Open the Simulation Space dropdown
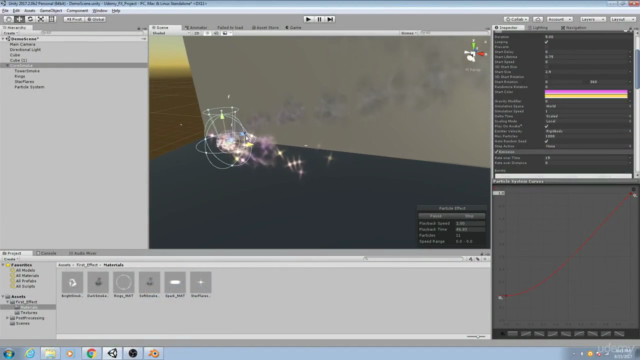The width and height of the screenshot is (640, 360). pos(588,106)
